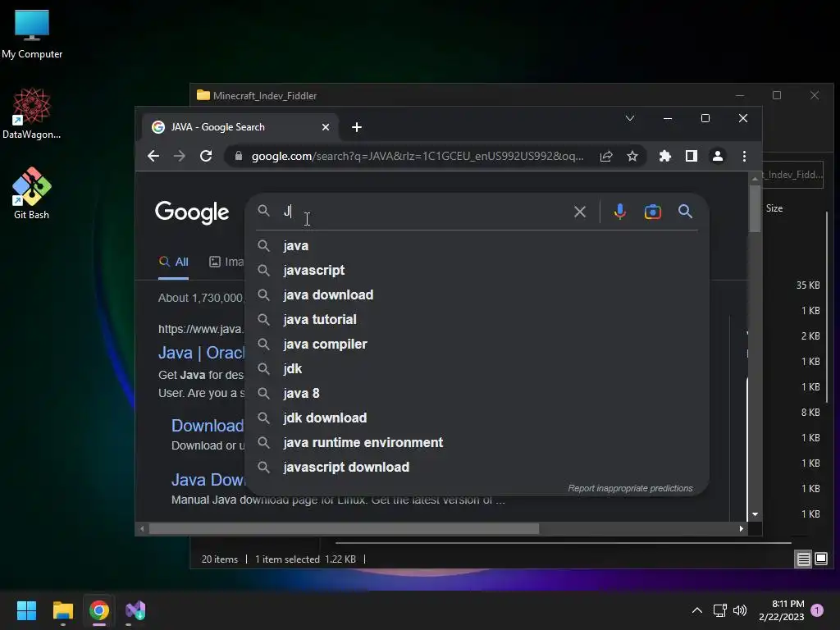Show hidden system tray icons
The image size is (840, 630).
(x=697, y=610)
